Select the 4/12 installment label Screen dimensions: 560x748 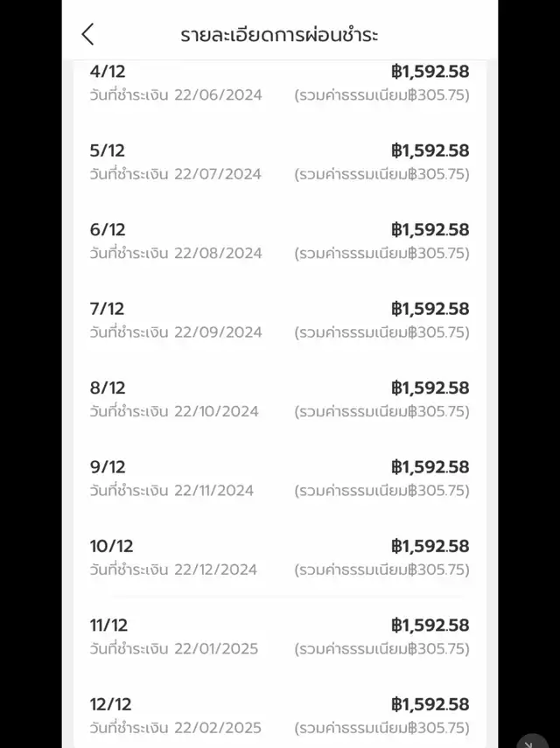pyautogui.click(x=108, y=72)
